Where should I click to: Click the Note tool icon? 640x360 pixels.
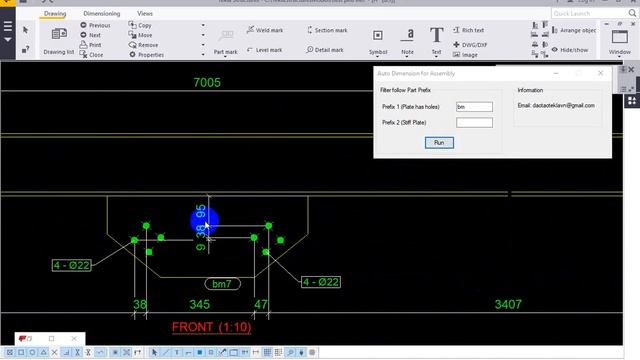407,35
